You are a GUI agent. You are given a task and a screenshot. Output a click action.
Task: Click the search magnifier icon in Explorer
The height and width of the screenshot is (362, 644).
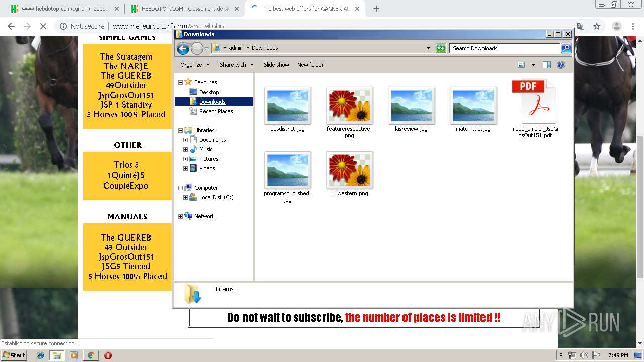(x=566, y=48)
